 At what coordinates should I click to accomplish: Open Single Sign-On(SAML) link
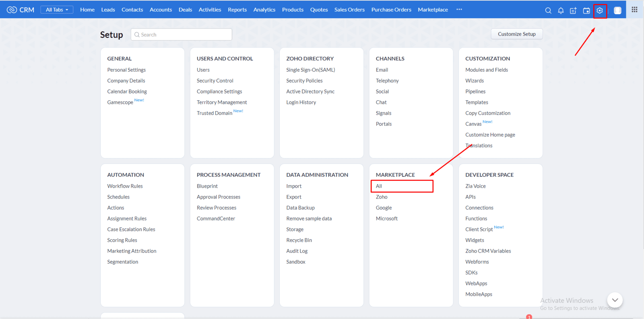coord(310,70)
